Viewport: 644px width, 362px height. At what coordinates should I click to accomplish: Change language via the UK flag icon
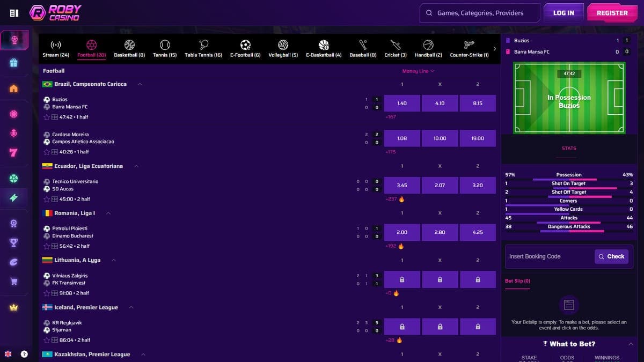click(8, 354)
